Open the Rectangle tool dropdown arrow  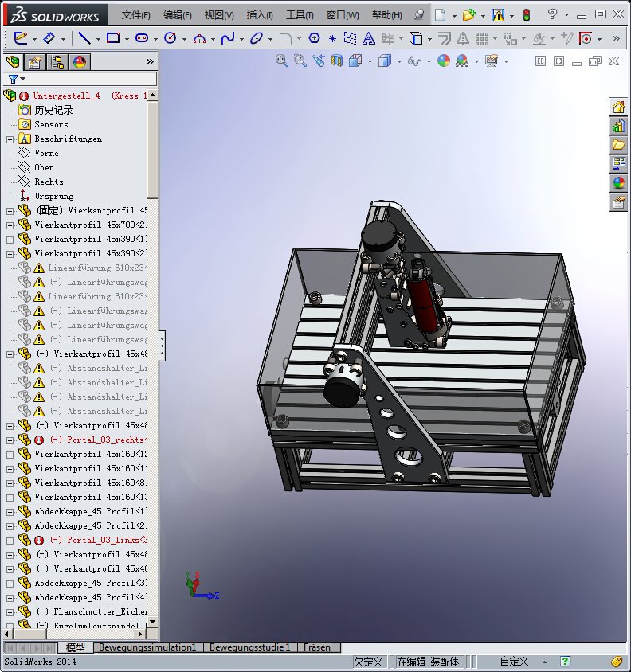(x=127, y=40)
